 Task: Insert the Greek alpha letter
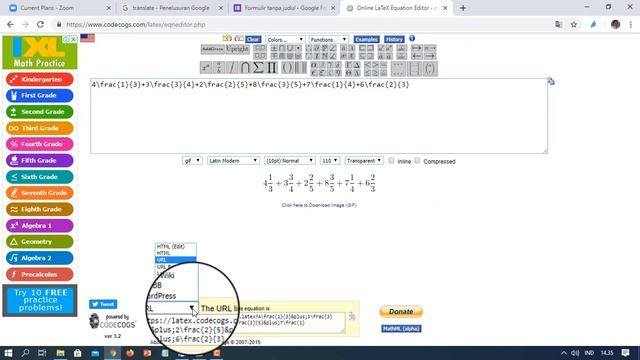click(313, 64)
